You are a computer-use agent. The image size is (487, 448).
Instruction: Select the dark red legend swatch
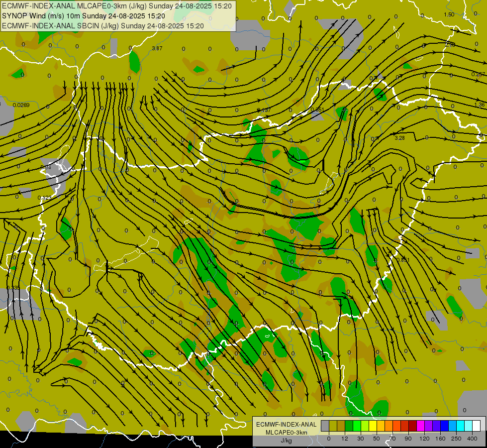(413, 426)
